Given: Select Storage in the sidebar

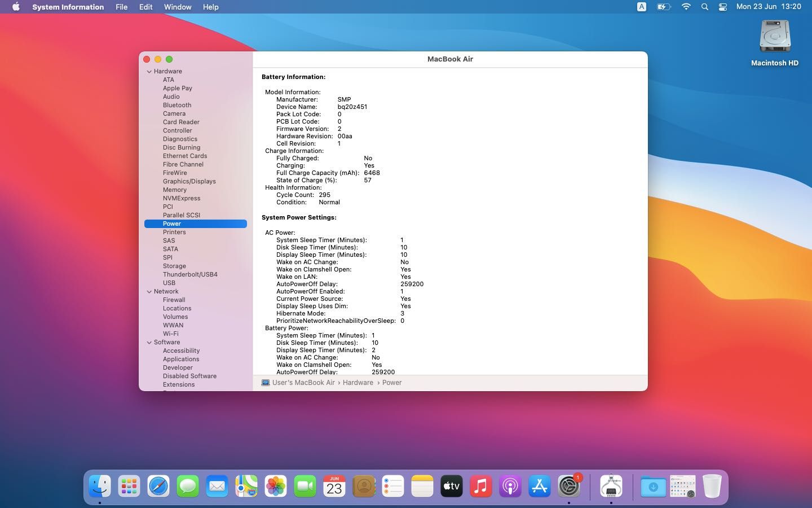Looking at the screenshot, I should coord(174,266).
